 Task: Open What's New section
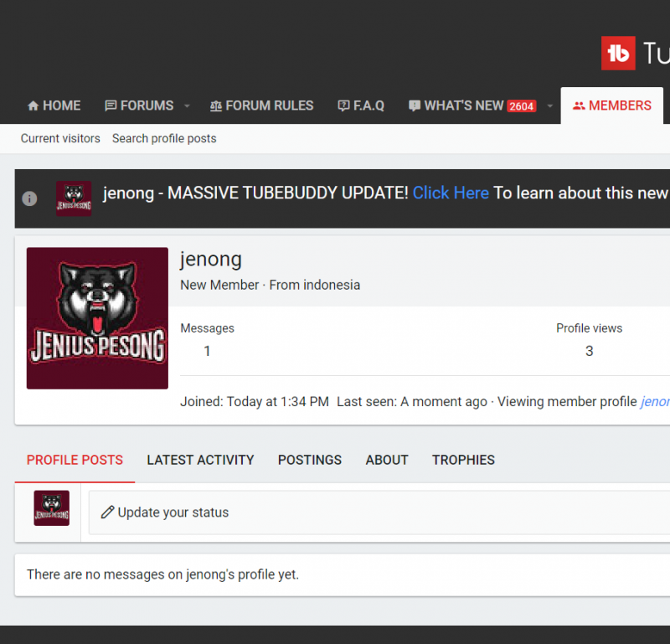(x=456, y=106)
